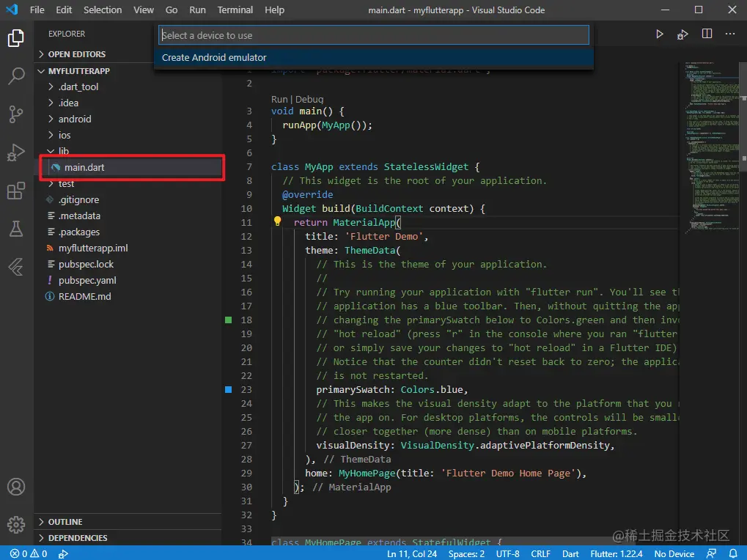Open the Extensions view

tap(16, 191)
